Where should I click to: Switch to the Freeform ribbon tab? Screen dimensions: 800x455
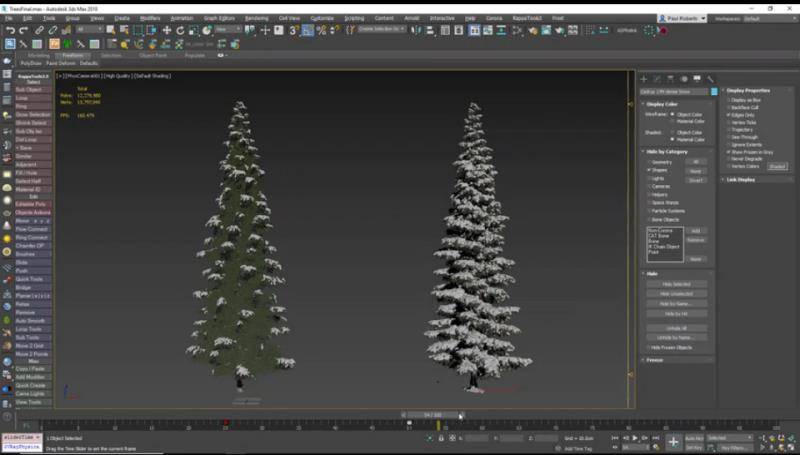tap(73, 55)
